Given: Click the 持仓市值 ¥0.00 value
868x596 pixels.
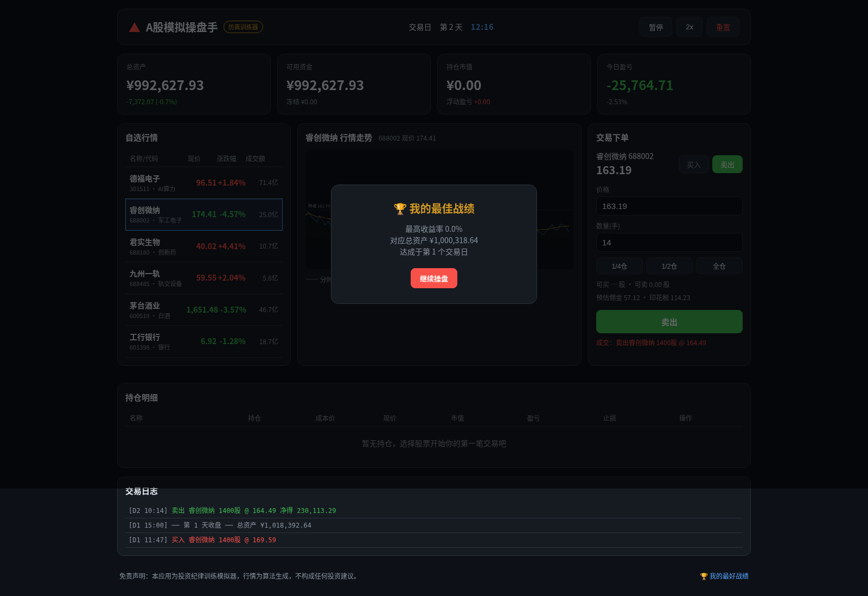Looking at the screenshot, I should coord(464,85).
